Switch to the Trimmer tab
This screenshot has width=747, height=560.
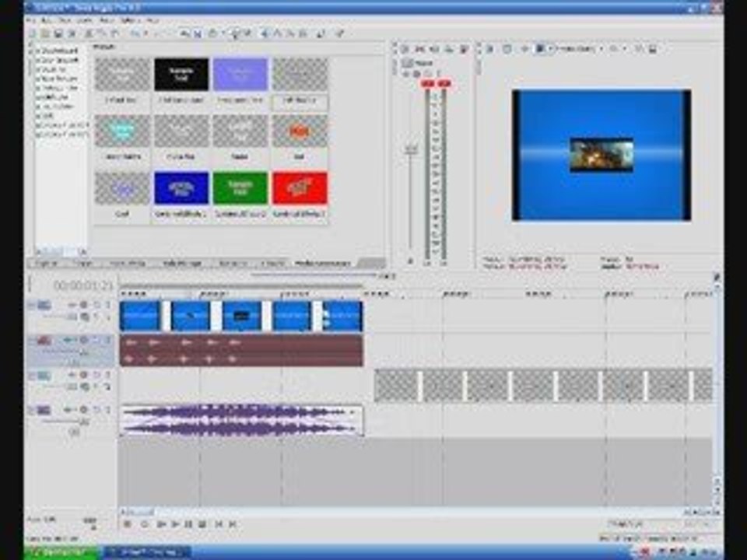83,264
